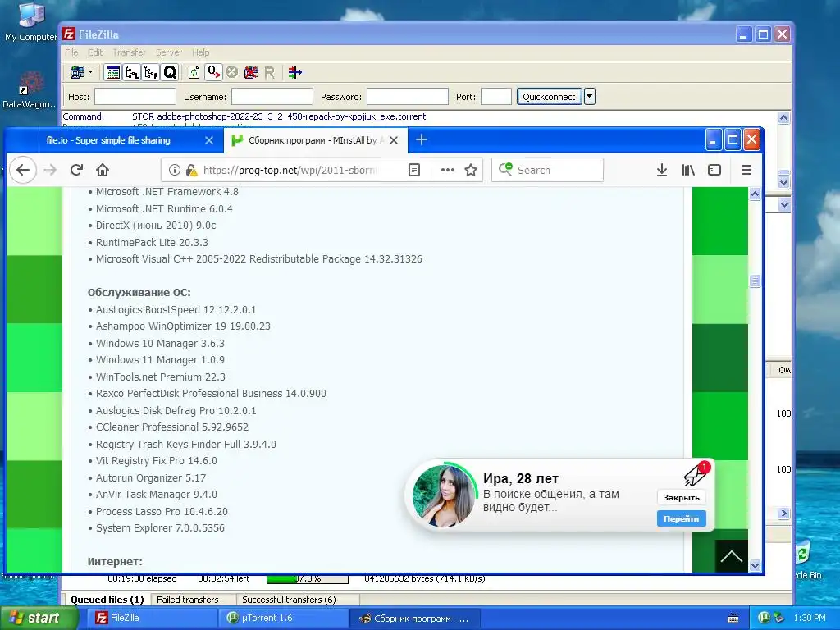
Task: Click the Quickconnect button
Action: click(549, 97)
